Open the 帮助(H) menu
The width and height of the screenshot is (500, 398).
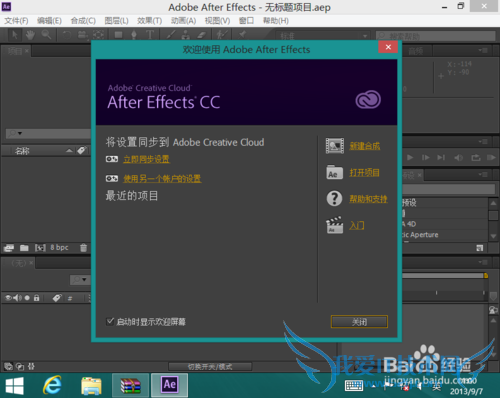pyautogui.click(x=276, y=21)
